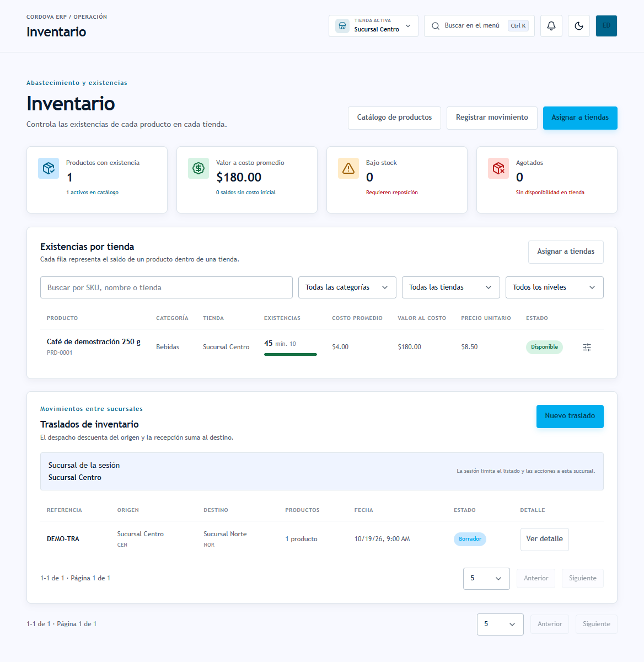Click Asignar a tiendas in Existencias panel
Viewport: 644px width, 662px height.
pyautogui.click(x=566, y=252)
